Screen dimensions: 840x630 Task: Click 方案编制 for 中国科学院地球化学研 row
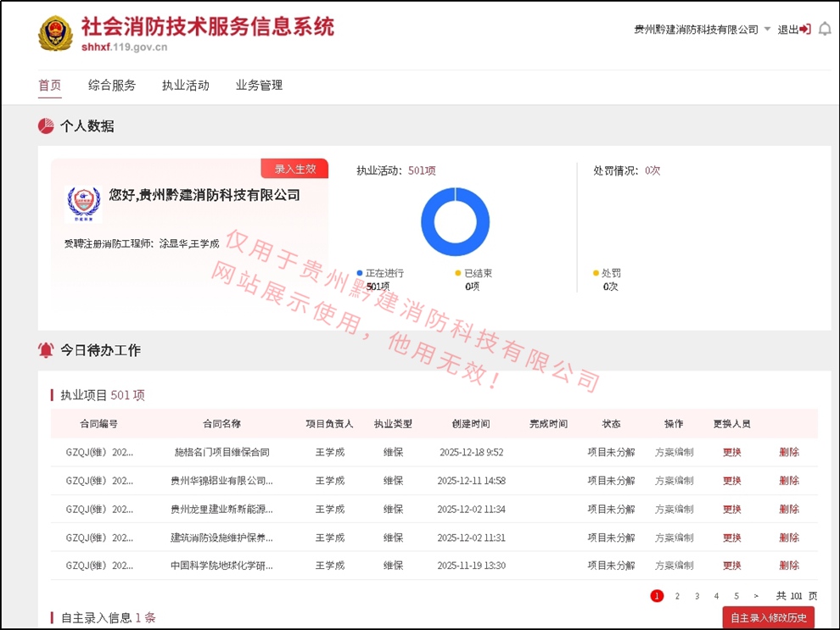tap(674, 566)
